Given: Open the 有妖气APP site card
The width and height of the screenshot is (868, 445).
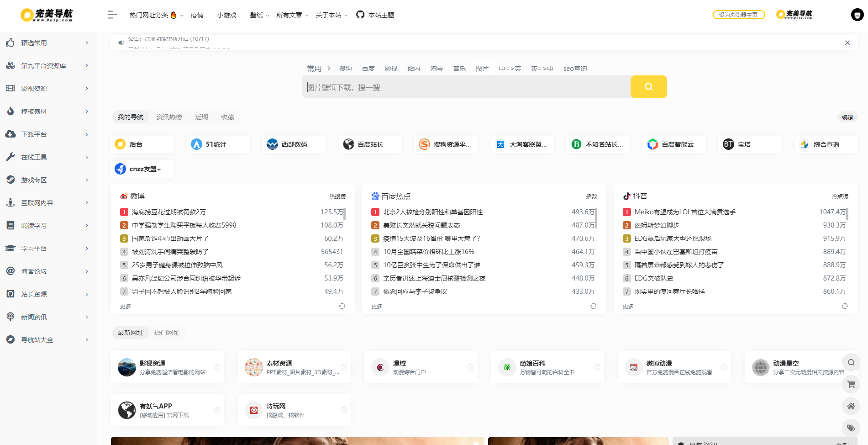Looking at the screenshot, I should click(x=168, y=410).
